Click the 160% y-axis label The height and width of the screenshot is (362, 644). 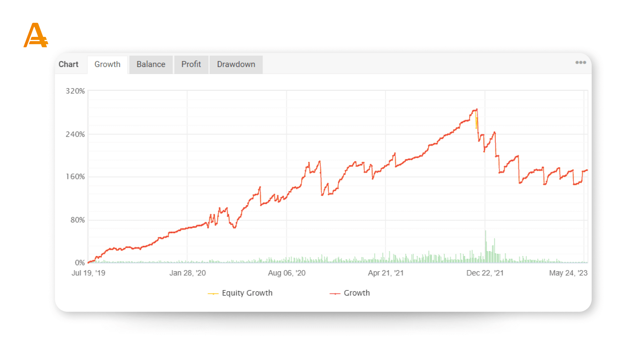click(75, 177)
